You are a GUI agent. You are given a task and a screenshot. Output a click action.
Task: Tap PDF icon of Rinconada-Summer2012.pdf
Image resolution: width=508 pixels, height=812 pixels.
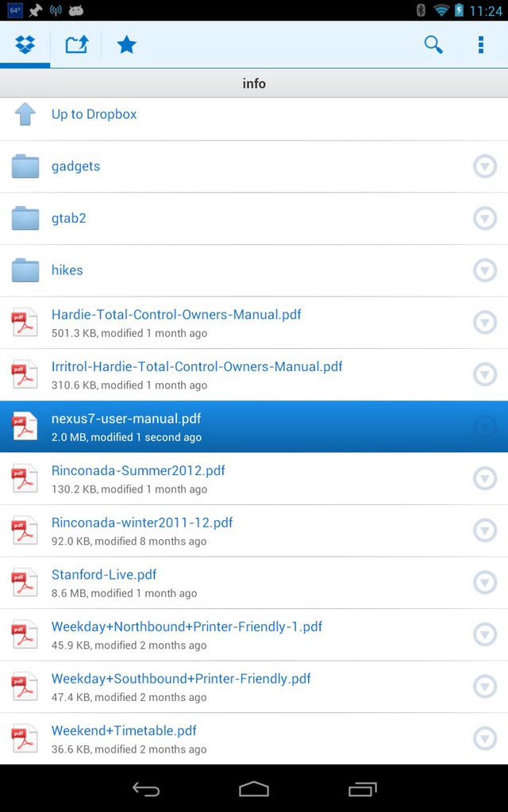click(25, 478)
